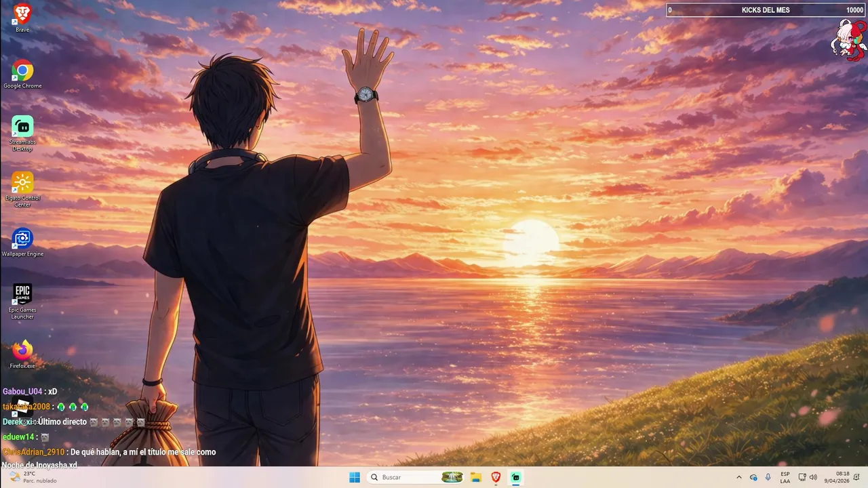Click the Buscar taskbar search box
The width and height of the screenshot is (868, 488).
click(416, 477)
